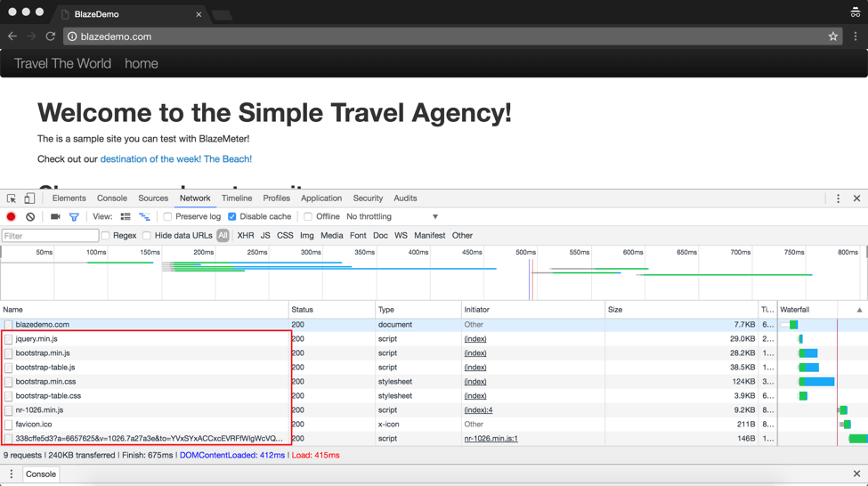The height and width of the screenshot is (486, 868).
Task: Click the browser back arrow
Action: [x=12, y=36]
